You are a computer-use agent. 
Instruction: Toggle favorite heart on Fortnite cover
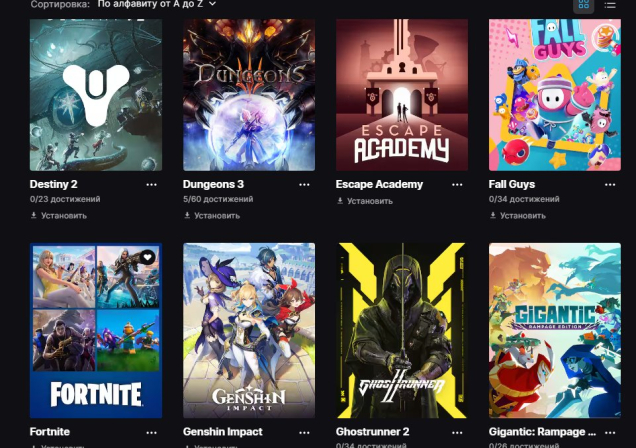coord(147,257)
